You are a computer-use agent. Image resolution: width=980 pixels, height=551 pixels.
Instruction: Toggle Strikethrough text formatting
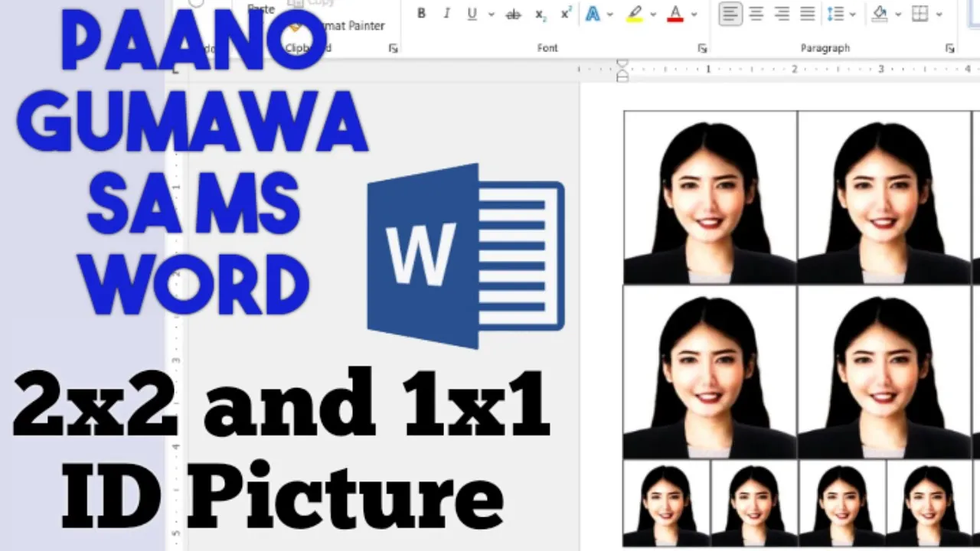(x=514, y=14)
